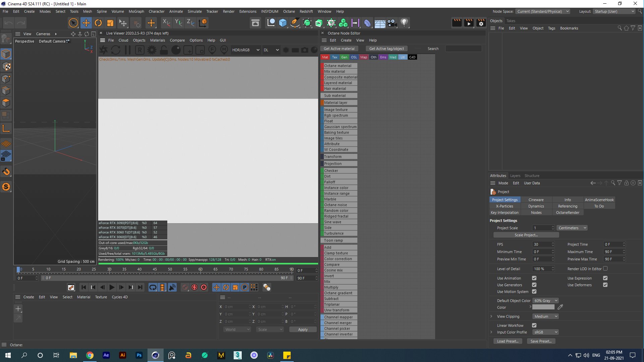Click the Octane render settings gear icon
Viewport: 644px width, 362px height.
152,50
